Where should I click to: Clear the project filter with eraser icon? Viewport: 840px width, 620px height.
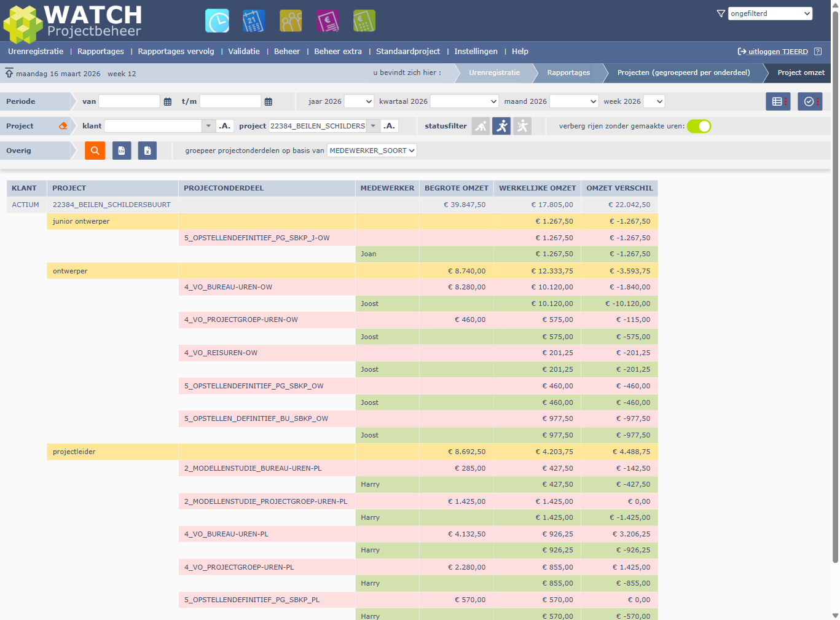point(63,126)
